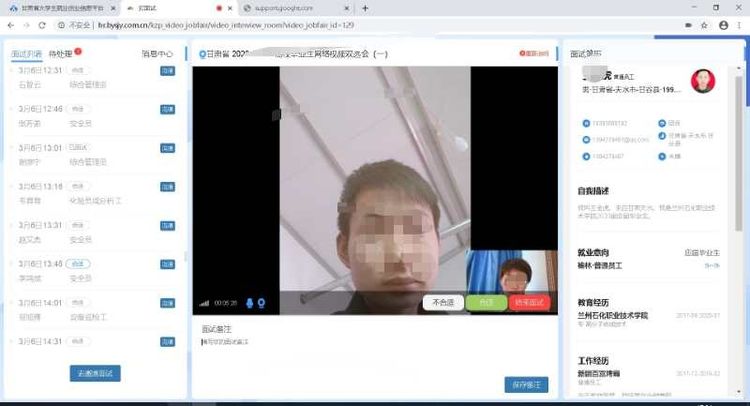Select the 3月6日 13:46 interview entry
The width and height of the screenshot is (750, 406).
[x=95, y=271]
